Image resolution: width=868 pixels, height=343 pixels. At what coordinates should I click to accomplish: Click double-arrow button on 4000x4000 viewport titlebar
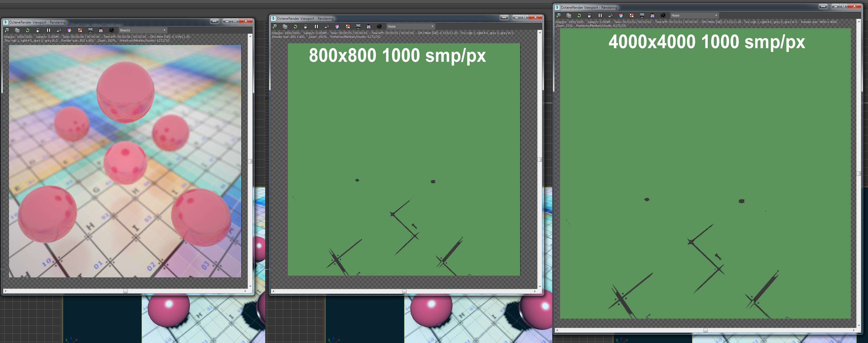(823, 6)
